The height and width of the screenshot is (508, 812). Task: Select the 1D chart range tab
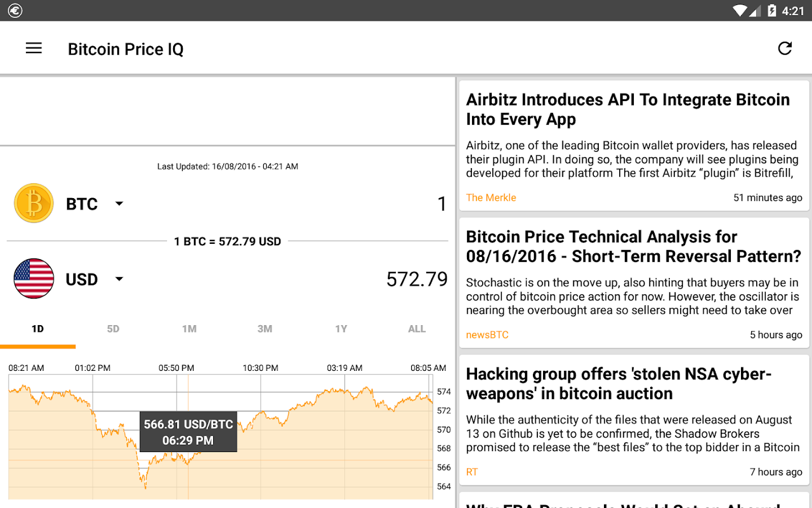pyautogui.click(x=38, y=329)
